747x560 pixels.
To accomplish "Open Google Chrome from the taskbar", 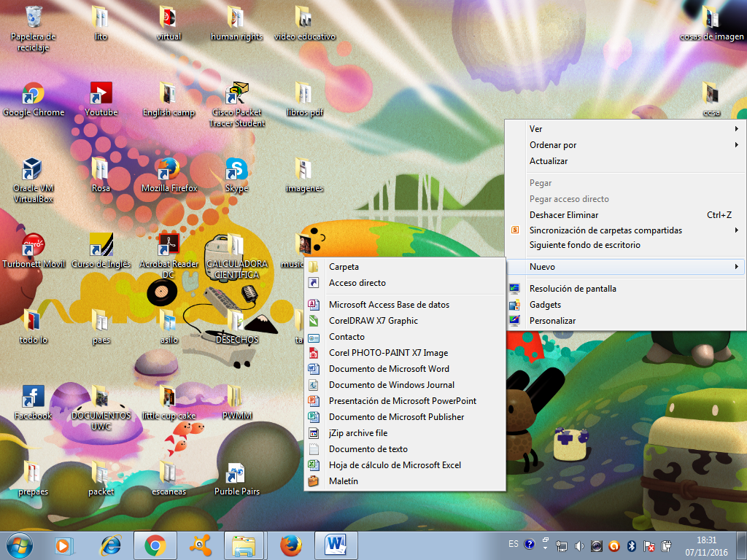I will tap(155, 545).
